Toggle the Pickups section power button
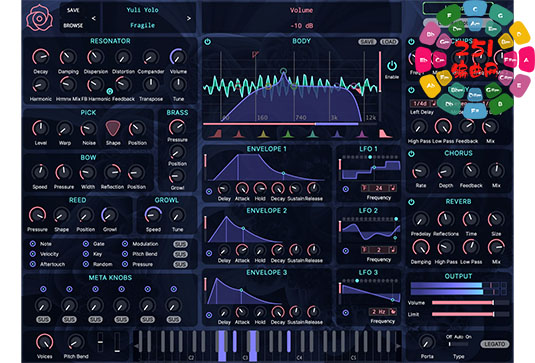This screenshot has width=535, height=363. [x=411, y=42]
